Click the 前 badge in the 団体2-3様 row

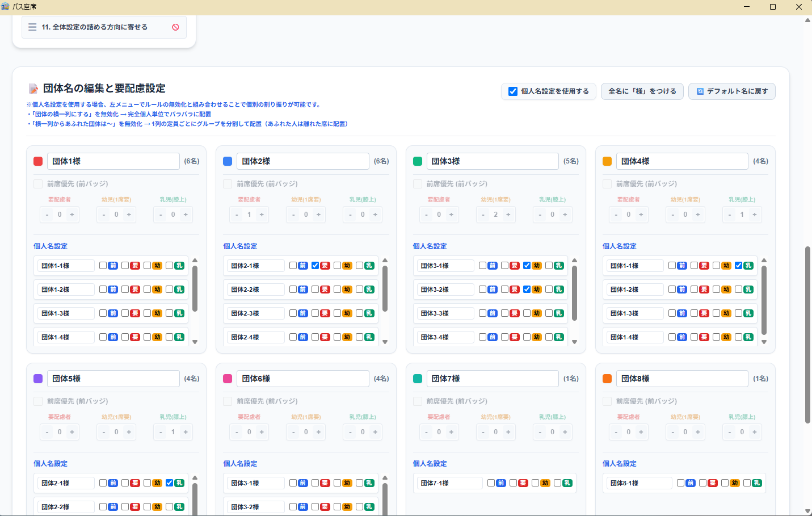pos(303,313)
